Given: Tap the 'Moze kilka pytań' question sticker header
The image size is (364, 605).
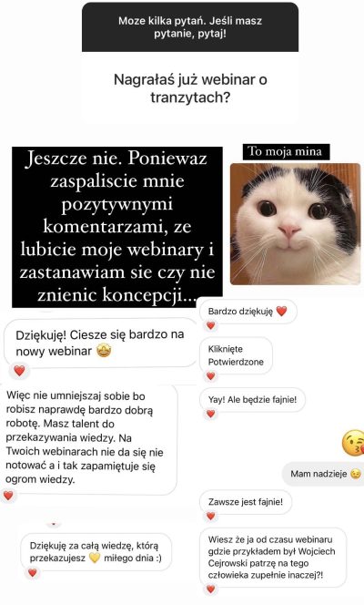Looking at the screenshot, I should click(190, 27).
